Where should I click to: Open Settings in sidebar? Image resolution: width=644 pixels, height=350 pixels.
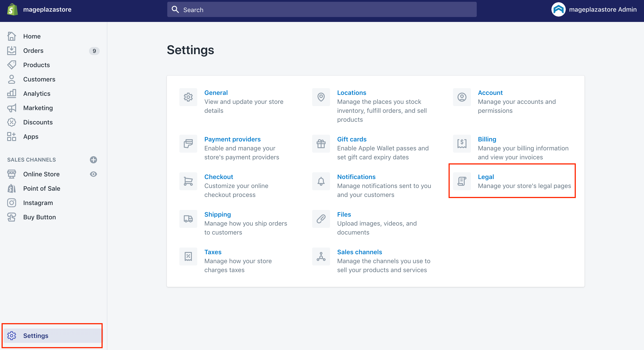click(53, 335)
